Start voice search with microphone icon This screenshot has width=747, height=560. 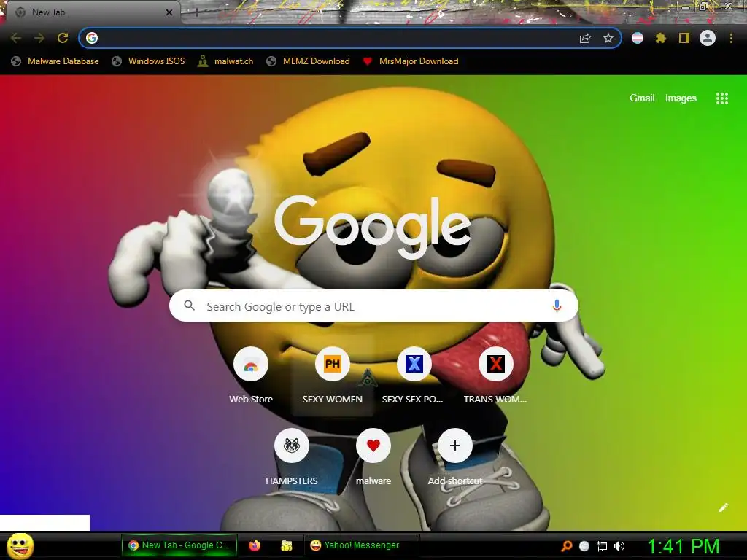[x=557, y=306]
